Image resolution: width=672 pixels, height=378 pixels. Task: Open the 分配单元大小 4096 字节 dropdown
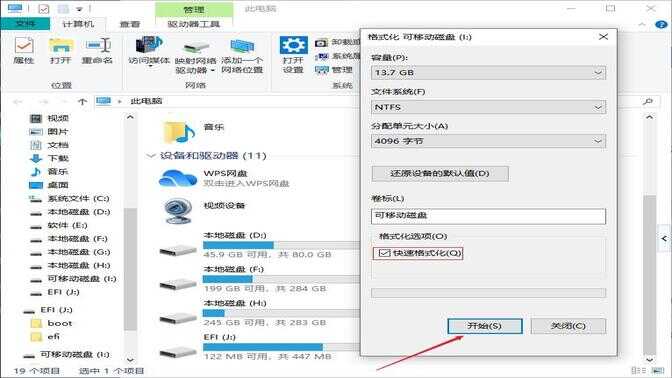(x=488, y=141)
